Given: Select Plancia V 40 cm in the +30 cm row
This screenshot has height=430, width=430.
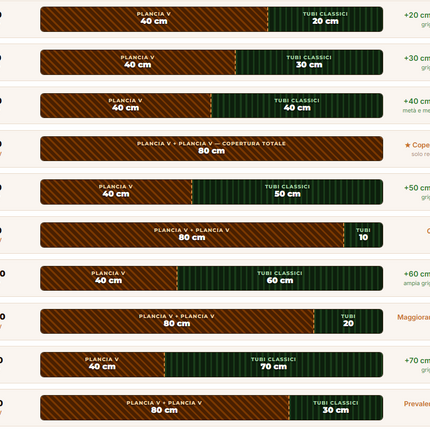Looking at the screenshot, I should [x=138, y=62].
